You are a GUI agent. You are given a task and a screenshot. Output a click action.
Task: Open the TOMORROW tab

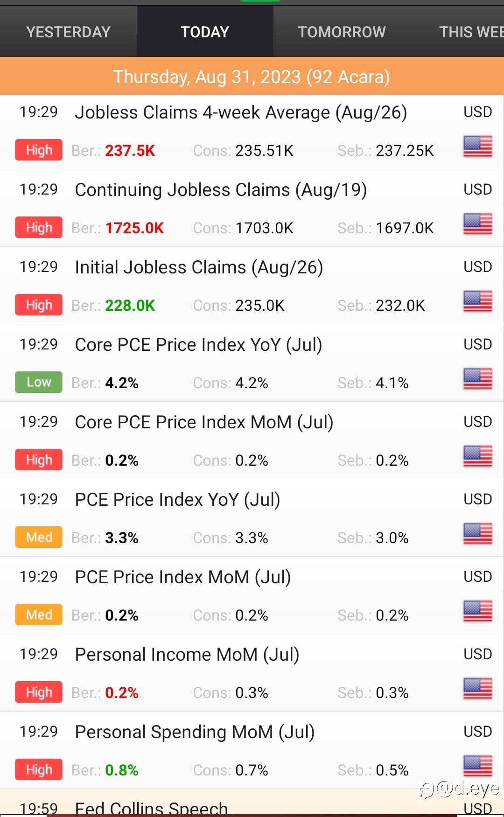point(342,32)
